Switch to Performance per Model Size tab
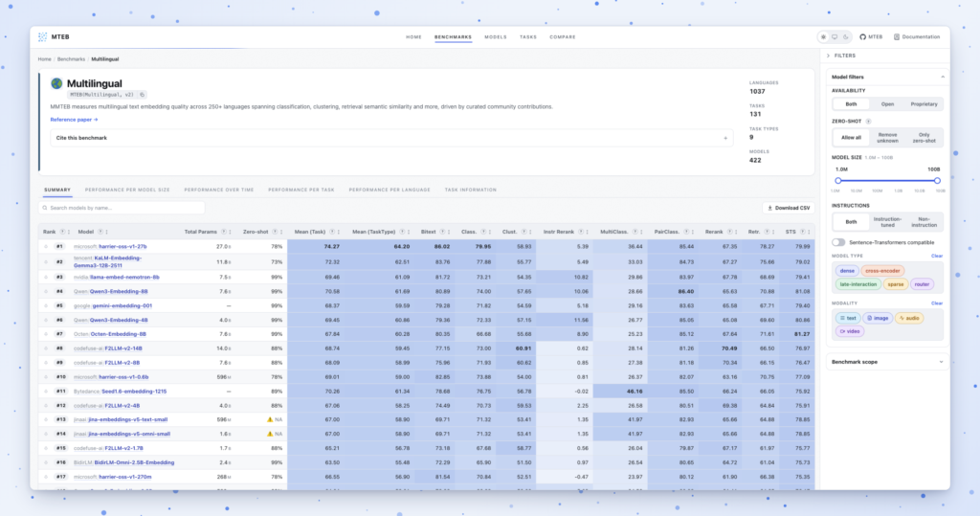Viewport: 980px width, 516px height. click(127, 190)
